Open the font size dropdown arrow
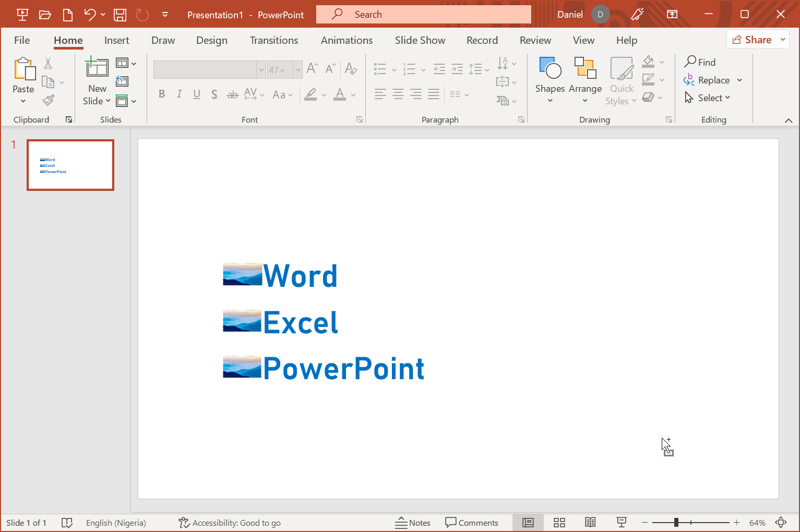The width and height of the screenshot is (800, 532). point(298,70)
